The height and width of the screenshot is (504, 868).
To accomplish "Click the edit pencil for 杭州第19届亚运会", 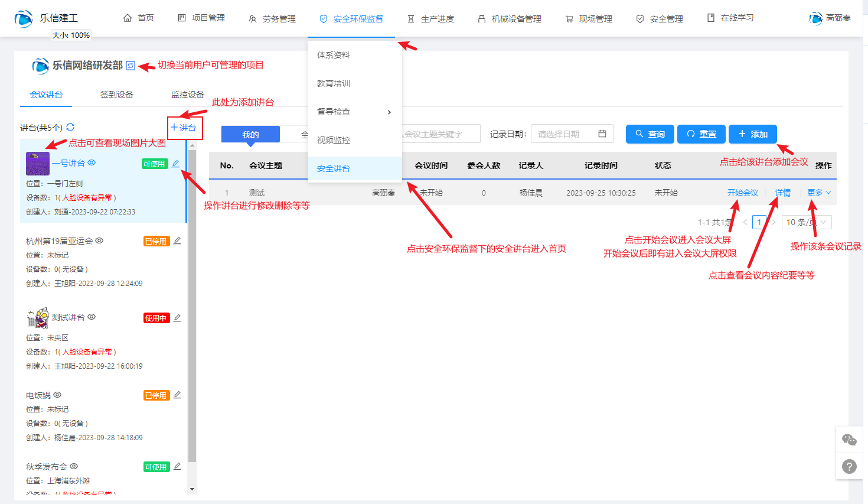I will (x=177, y=240).
